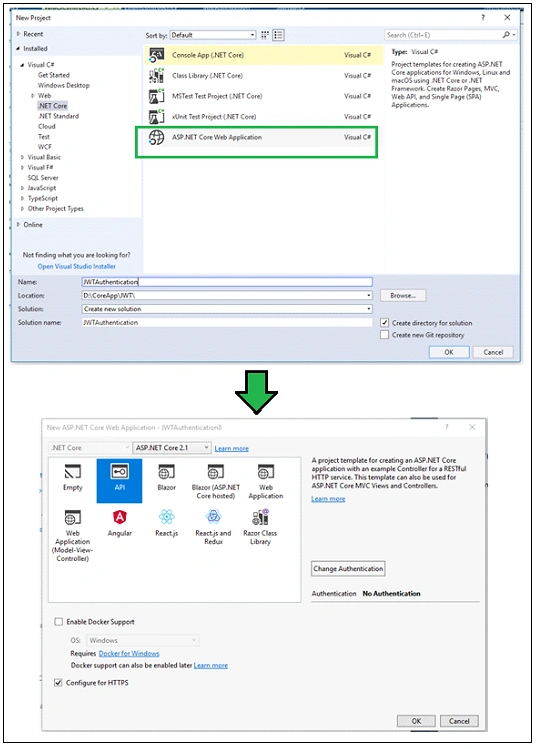The height and width of the screenshot is (749, 536).
Task: Open the .NET Core framework dropdown
Action: pyautogui.click(x=89, y=448)
